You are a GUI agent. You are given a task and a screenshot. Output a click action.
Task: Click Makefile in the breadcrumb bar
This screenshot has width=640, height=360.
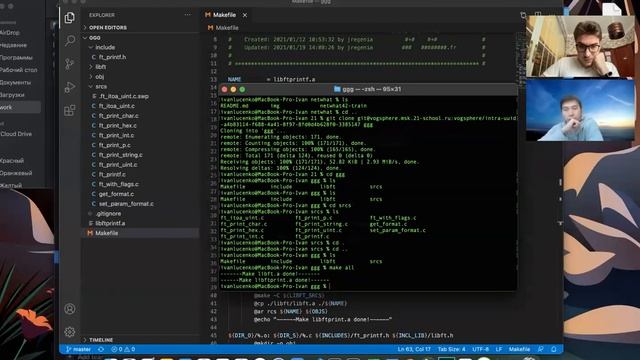(x=227, y=28)
